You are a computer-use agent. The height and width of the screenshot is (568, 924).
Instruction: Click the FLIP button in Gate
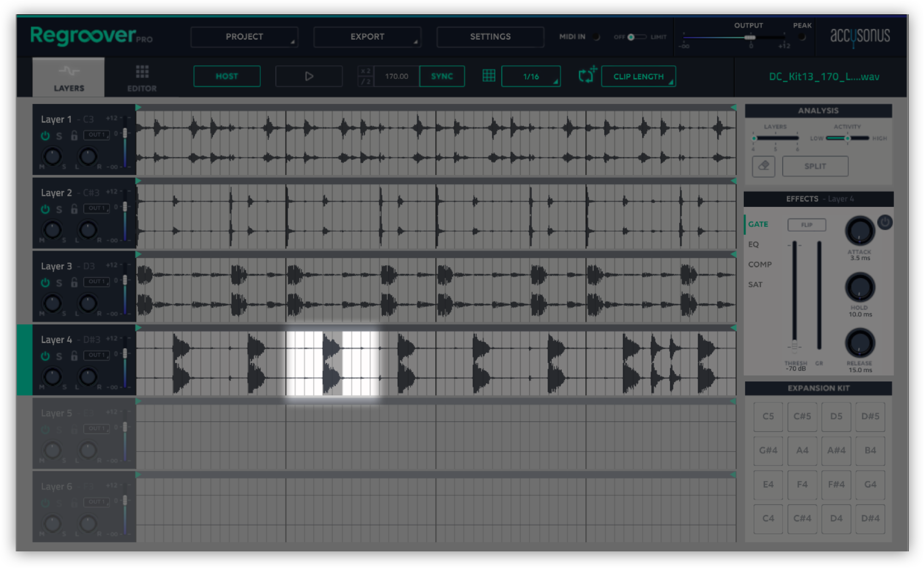click(x=807, y=225)
